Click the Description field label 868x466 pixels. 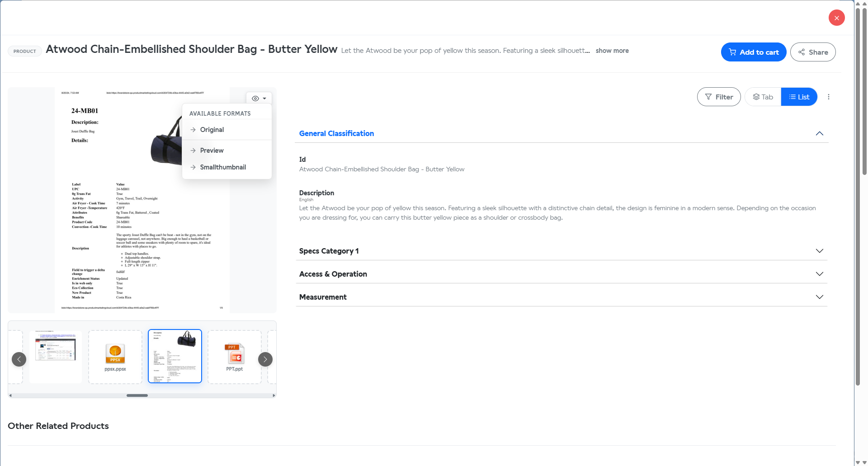pos(316,193)
